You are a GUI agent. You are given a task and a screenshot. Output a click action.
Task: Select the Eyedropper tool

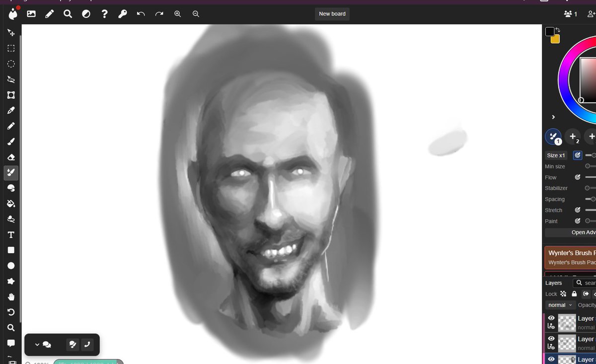tap(11, 110)
